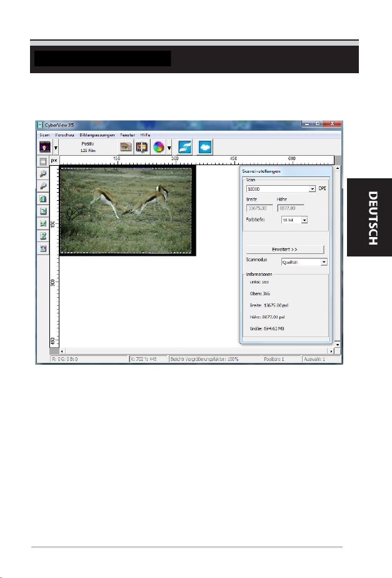This screenshot has height=578, width=392.
Task: Open the DPI resolution dropdown
Action: coord(312,189)
